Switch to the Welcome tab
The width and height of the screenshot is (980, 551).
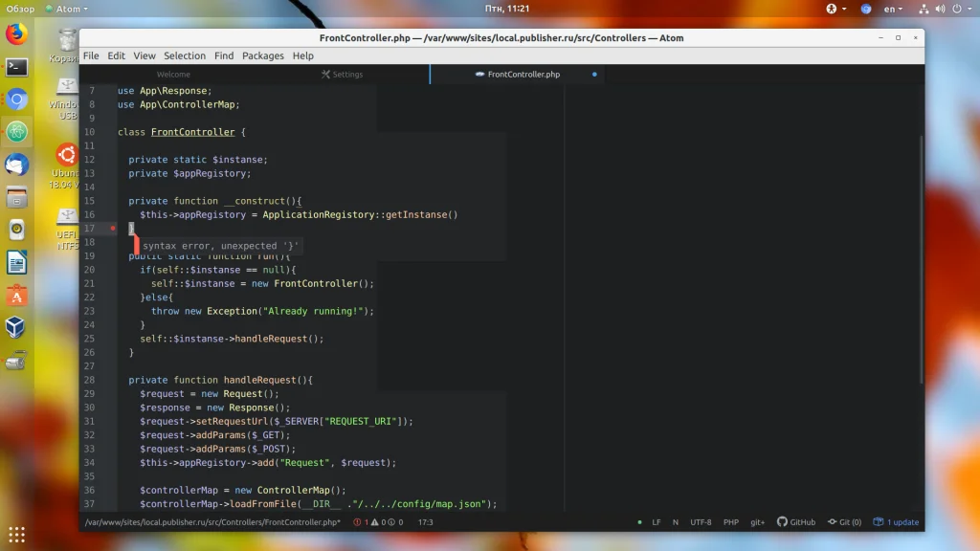click(173, 75)
